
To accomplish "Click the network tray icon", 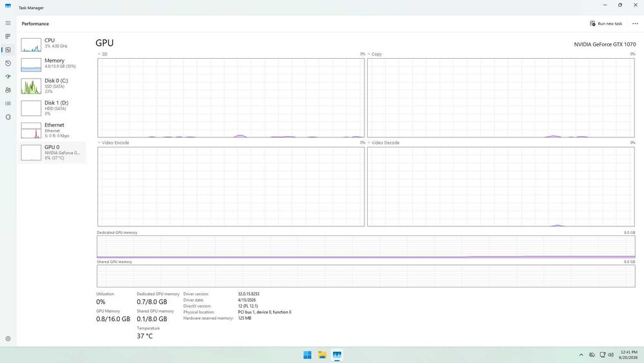I will pyautogui.click(x=603, y=355).
